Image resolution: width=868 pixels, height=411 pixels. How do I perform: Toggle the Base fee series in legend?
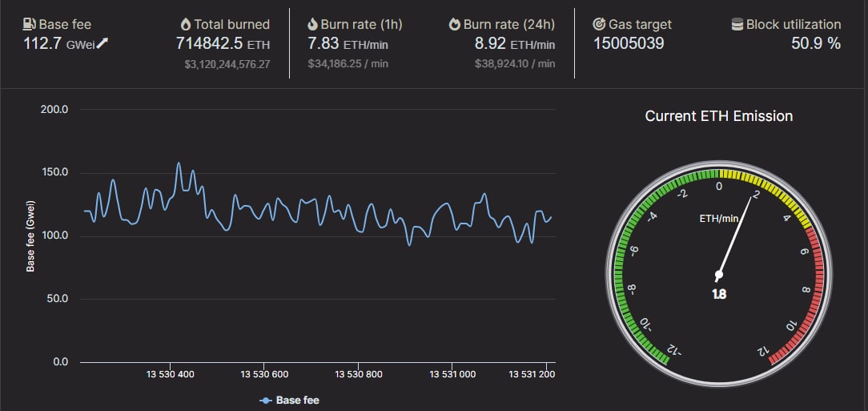tap(289, 401)
